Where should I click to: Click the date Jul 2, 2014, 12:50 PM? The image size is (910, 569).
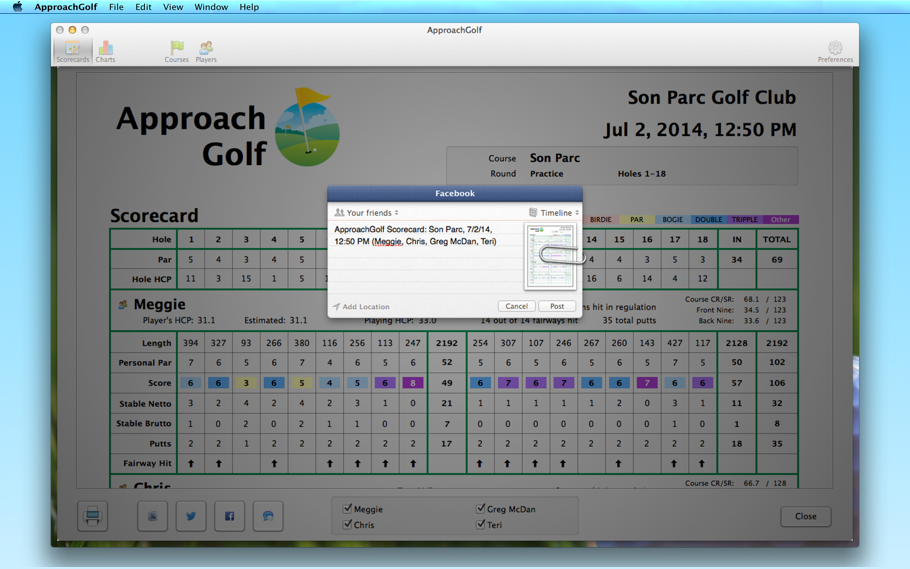(700, 129)
